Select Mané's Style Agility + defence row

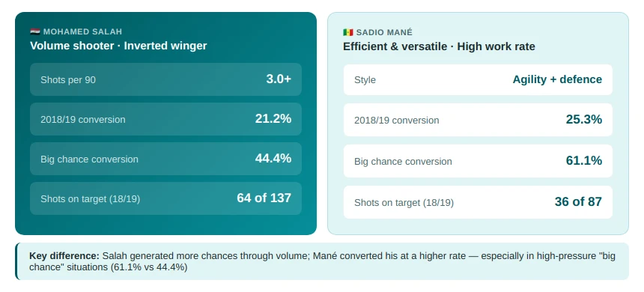pos(478,79)
